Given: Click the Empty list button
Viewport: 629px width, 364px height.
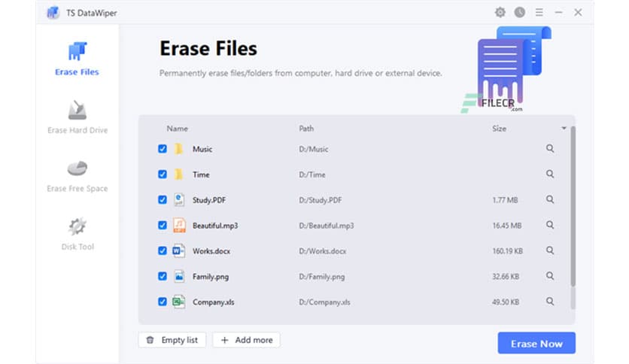Looking at the screenshot, I should tap(172, 340).
